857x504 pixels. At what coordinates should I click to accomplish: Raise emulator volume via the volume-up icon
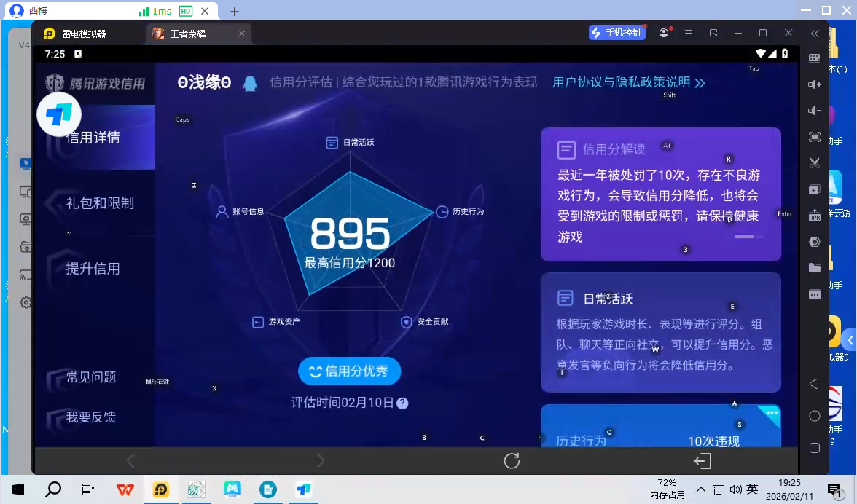(815, 84)
